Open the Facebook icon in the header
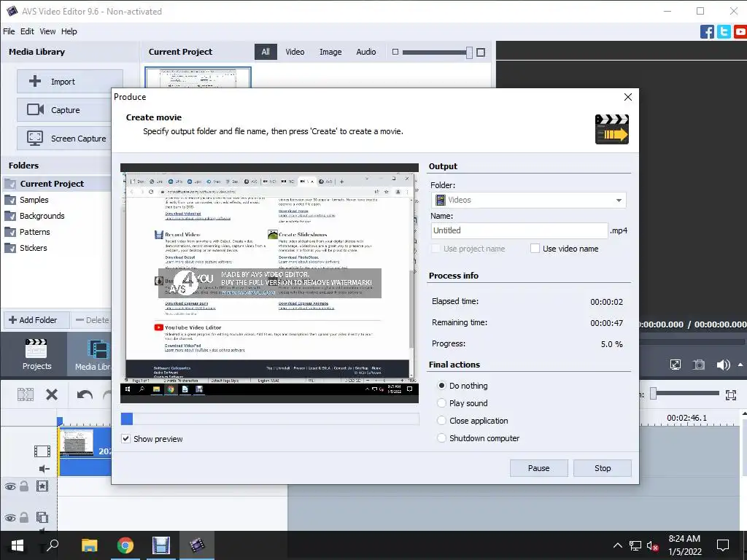The image size is (747, 560). (x=707, y=32)
